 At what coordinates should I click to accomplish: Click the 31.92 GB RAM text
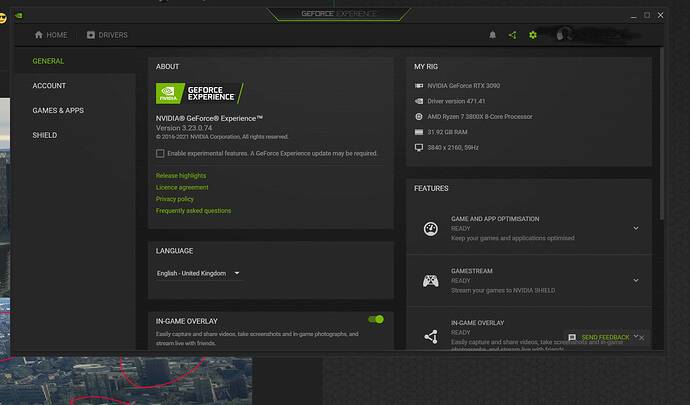click(447, 132)
